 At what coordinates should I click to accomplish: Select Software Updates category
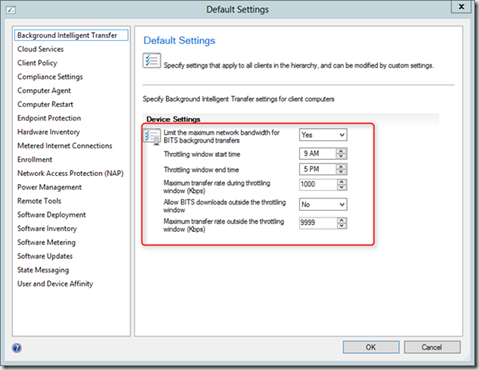point(45,256)
